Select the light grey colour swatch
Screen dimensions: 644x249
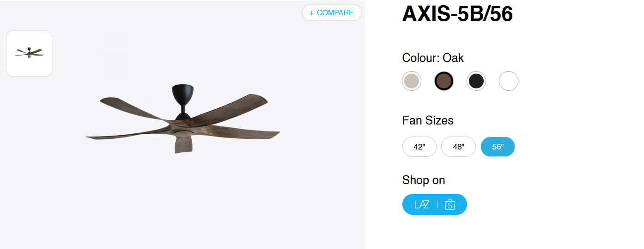(412, 81)
